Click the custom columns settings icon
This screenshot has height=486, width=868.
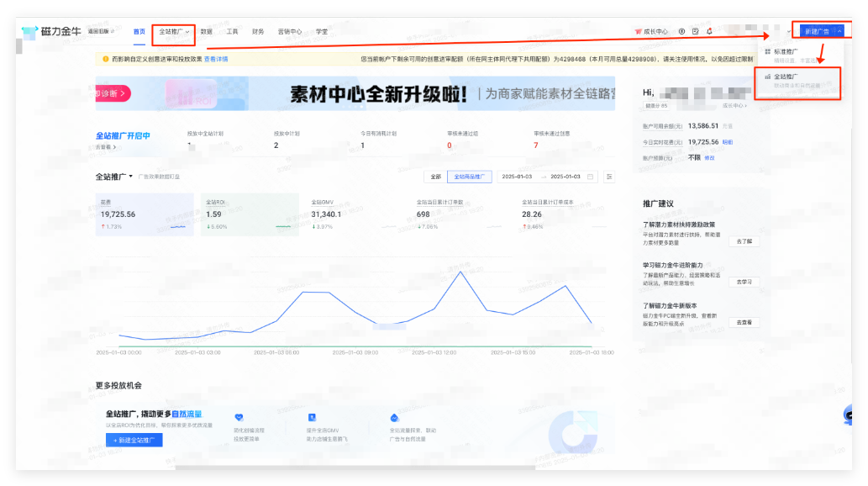point(609,177)
